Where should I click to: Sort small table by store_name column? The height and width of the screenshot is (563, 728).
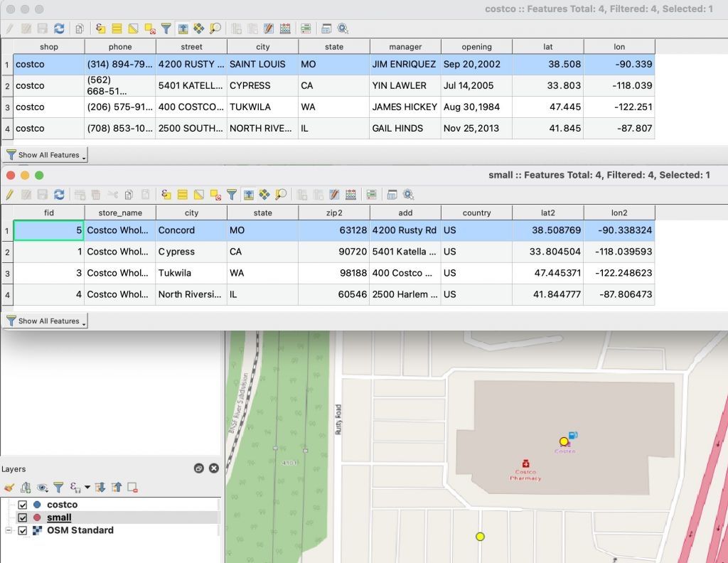[120, 213]
